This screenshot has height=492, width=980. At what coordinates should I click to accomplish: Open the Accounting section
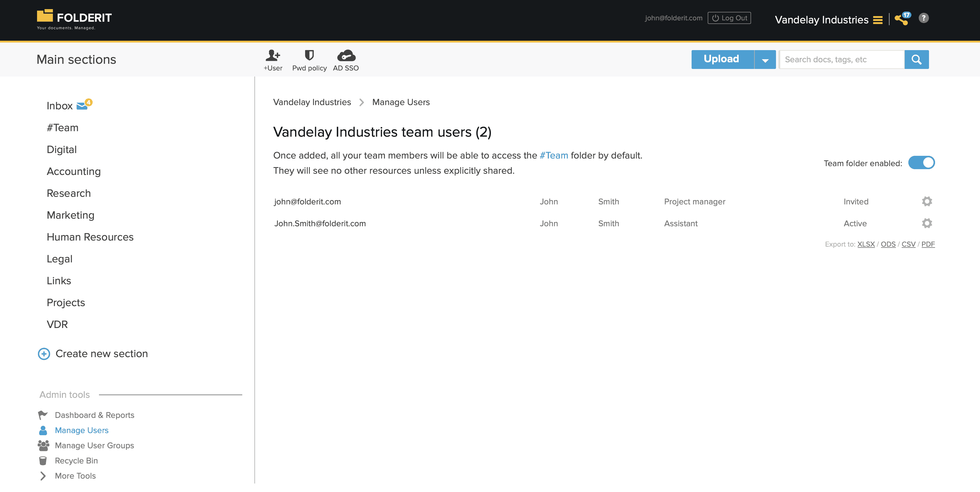coord(74,171)
